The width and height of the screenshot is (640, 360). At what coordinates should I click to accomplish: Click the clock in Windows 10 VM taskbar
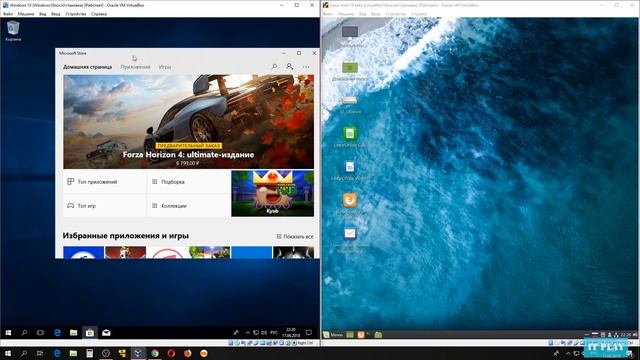(291, 333)
